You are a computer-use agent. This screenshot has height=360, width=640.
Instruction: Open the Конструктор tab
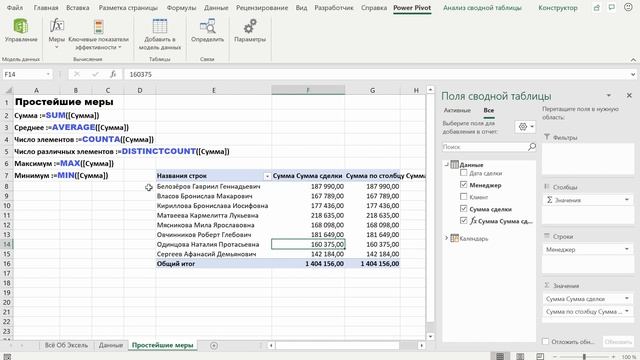(558, 7)
